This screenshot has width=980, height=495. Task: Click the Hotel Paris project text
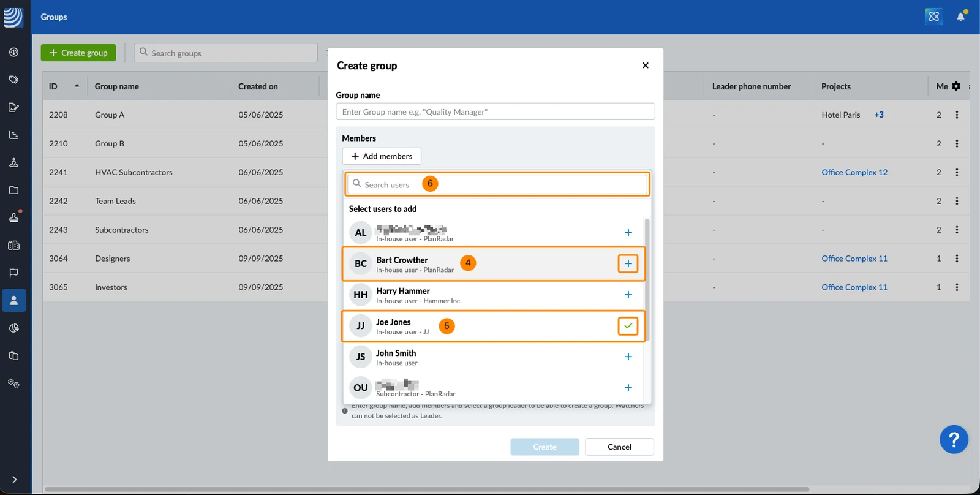(x=841, y=115)
